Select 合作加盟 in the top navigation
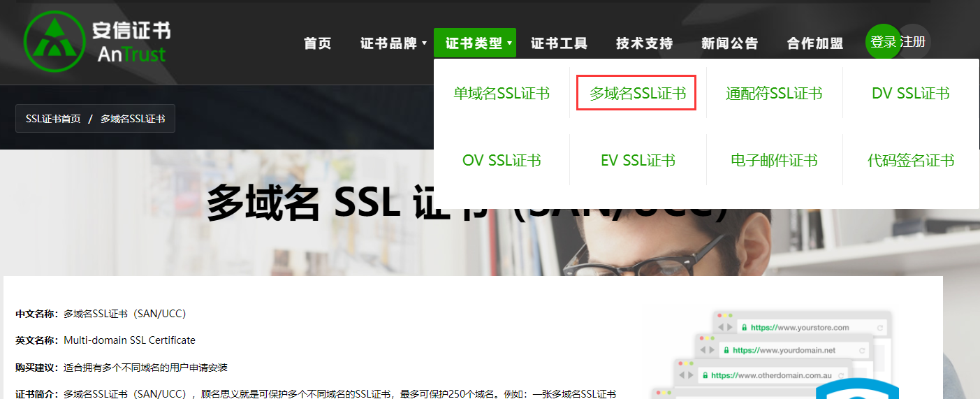Screen dimensions: 980x399 coord(814,43)
